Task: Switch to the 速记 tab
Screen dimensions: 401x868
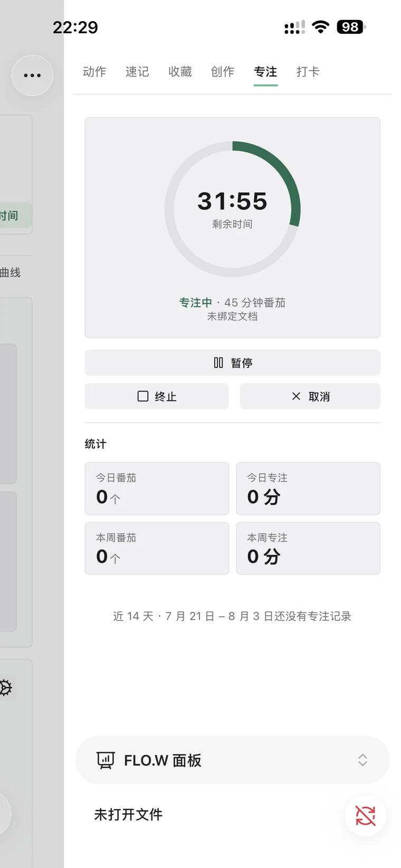Action: [137, 72]
